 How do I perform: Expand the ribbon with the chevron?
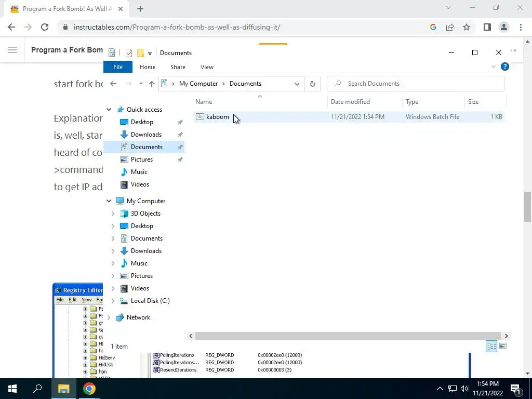click(494, 67)
